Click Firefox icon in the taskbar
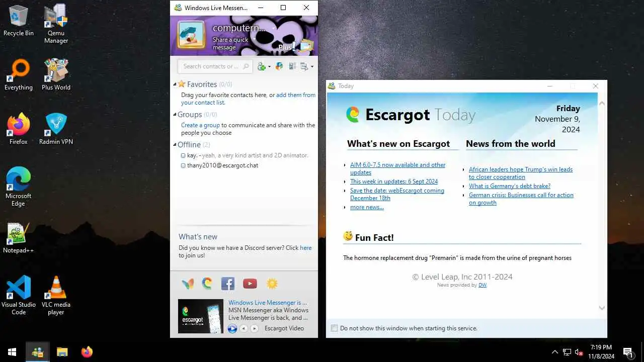This screenshot has width=644, height=362. point(87,352)
